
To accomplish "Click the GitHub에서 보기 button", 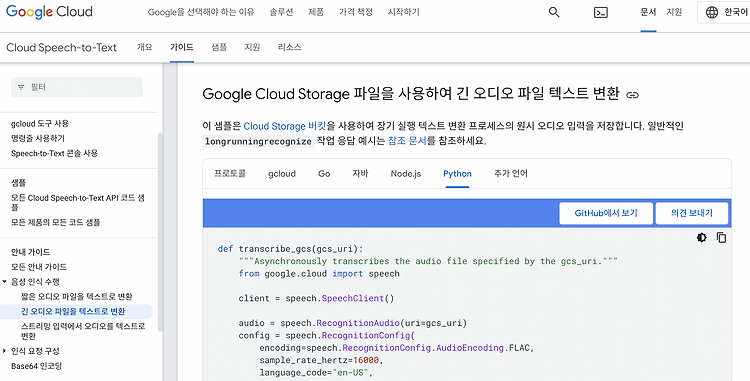I will (606, 213).
